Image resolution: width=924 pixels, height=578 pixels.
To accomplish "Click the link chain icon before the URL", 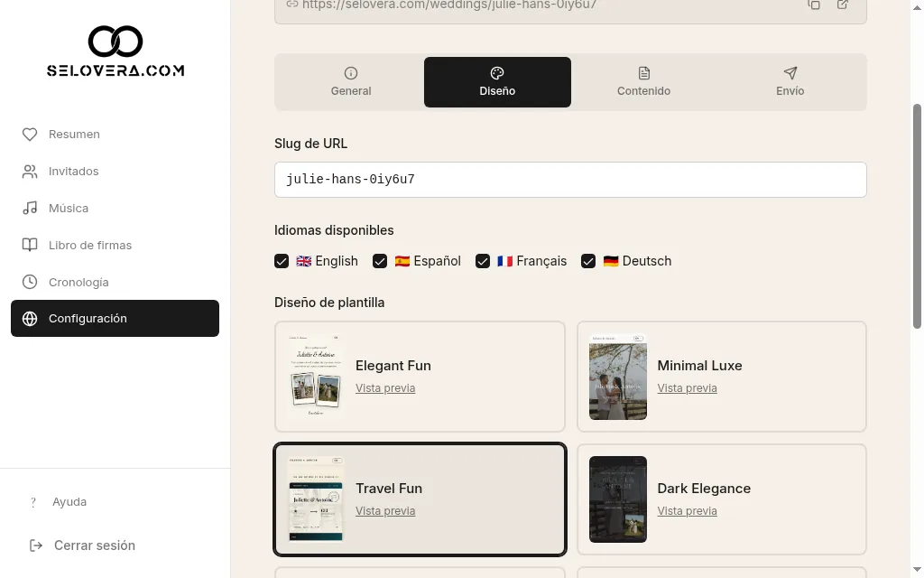I will pyautogui.click(x=291, y=5).
